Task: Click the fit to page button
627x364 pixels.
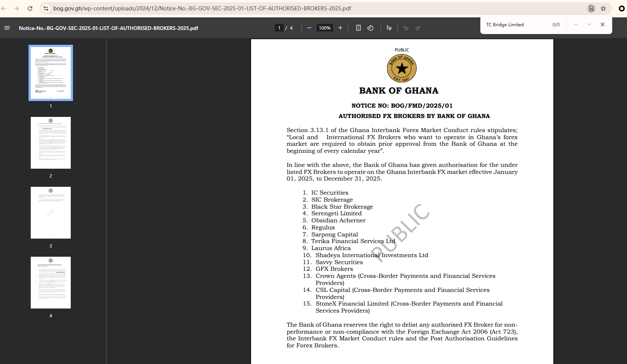Action: click(x=358, y=28)
